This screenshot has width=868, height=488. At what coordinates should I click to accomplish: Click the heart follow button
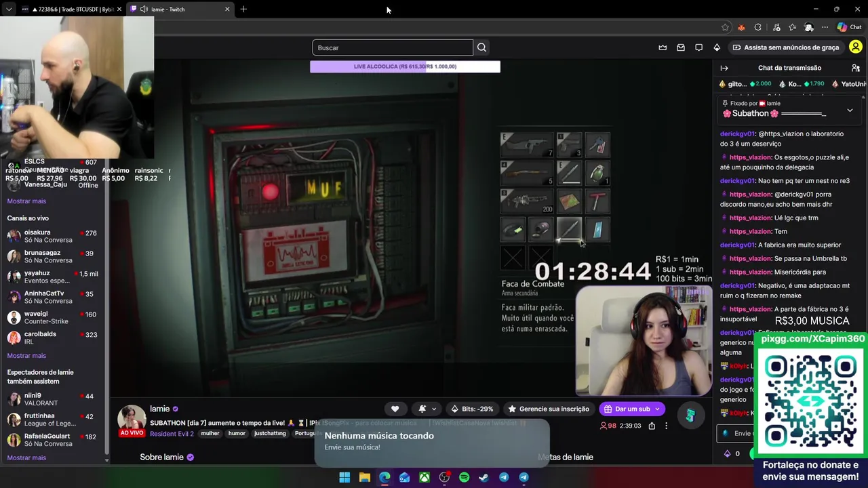[395, 409]
